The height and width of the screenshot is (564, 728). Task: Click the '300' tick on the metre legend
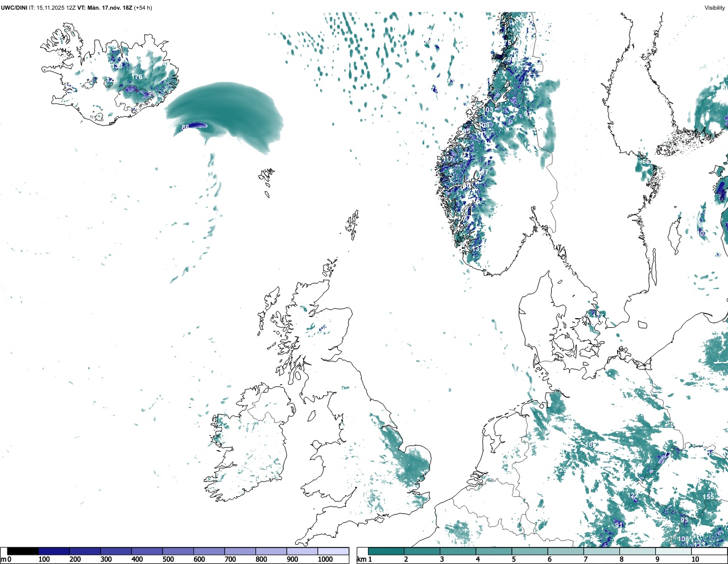[x=106, y=559]
